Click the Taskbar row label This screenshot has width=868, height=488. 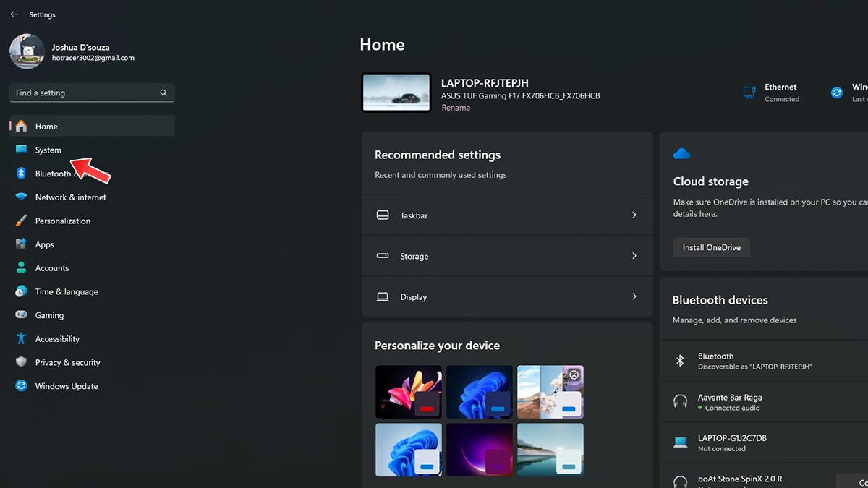(x=414, y=215)
